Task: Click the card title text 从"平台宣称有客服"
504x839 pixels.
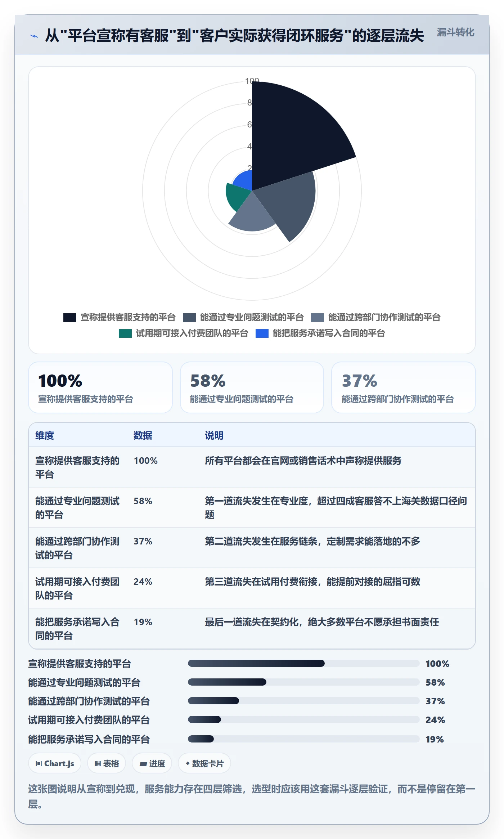Action: point(234,36)
